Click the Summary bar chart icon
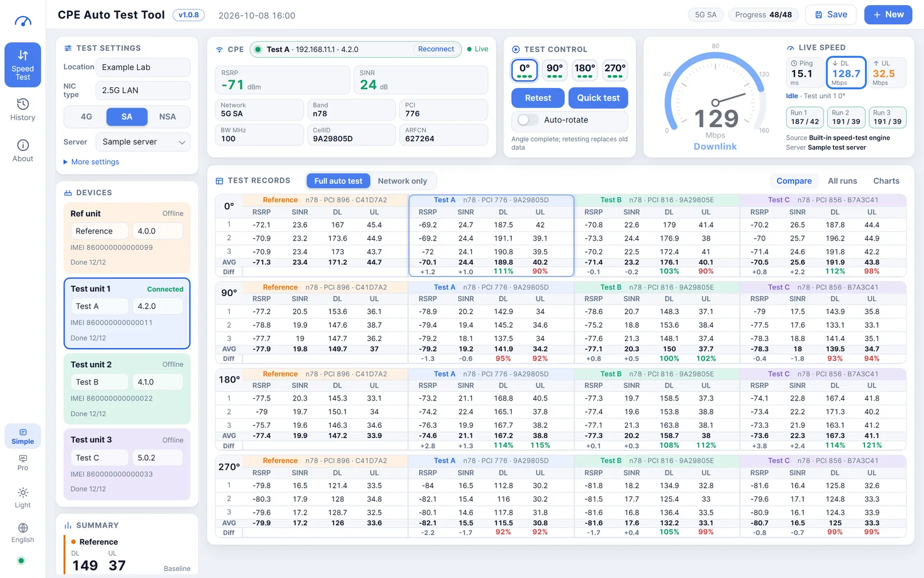924x578 pixels. point(68,525)
